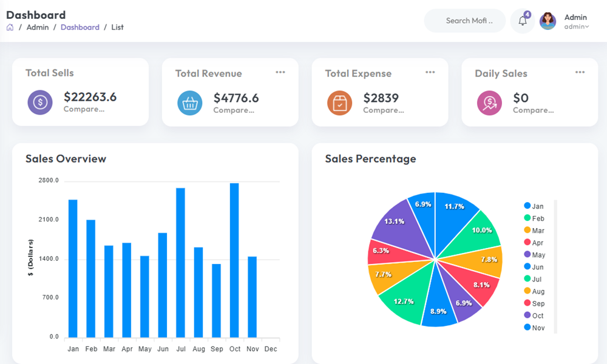This screenshot has height=364, width=607.
Task: Click the blue basket Total Revenue icon
Action: point(190,103)
